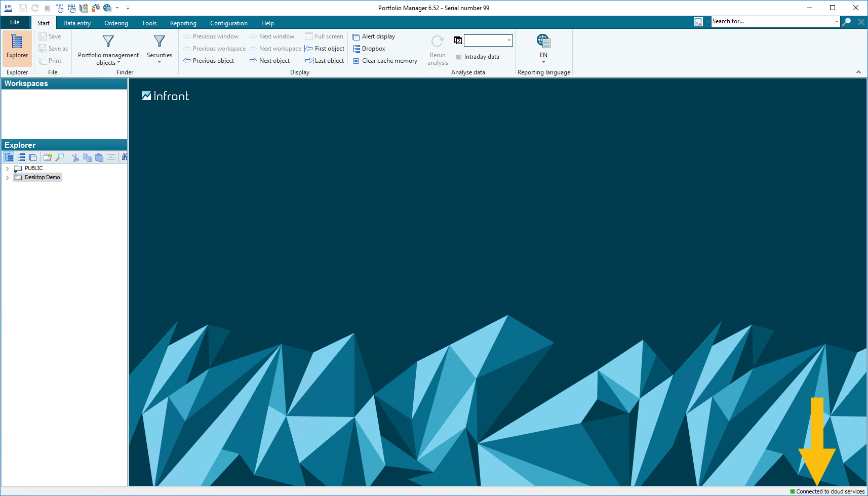Click the search magnifier beside Search field
The width and height of the screenshot is (868, 496).
846,22
